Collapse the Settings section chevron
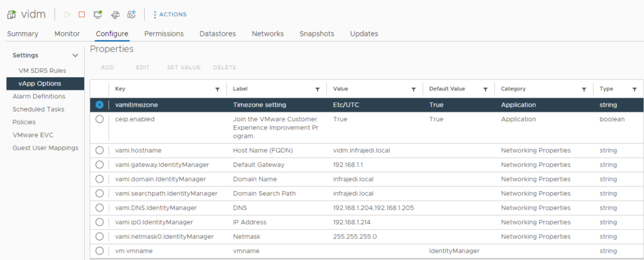The image size is (644, 260). [x=75, y=55]
